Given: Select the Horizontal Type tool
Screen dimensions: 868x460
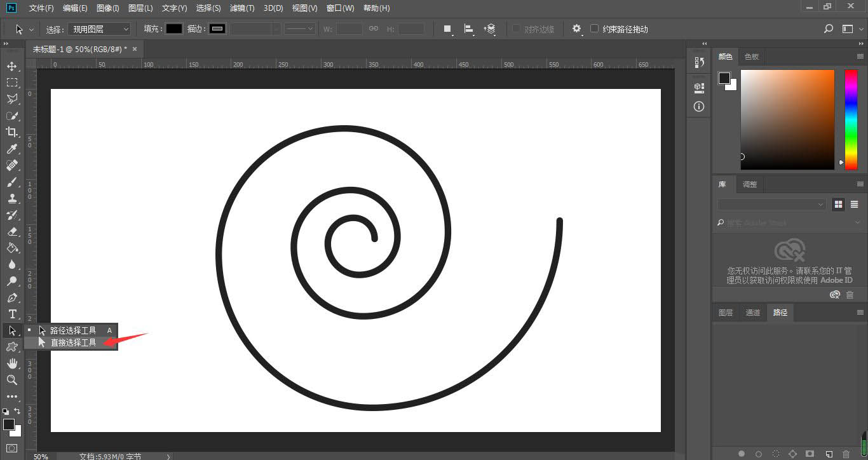Looking at the screenshot, I should (x=12, y=314).
